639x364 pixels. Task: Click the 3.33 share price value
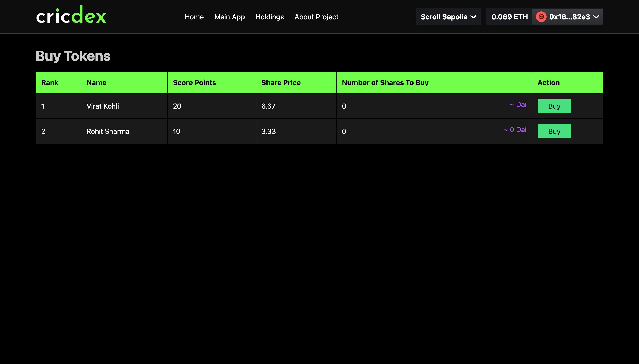tap(268, 131)
